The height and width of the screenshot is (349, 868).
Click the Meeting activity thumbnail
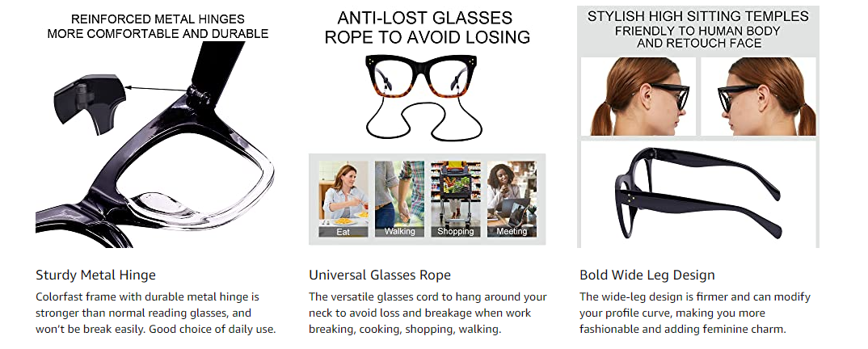[512, 199]
